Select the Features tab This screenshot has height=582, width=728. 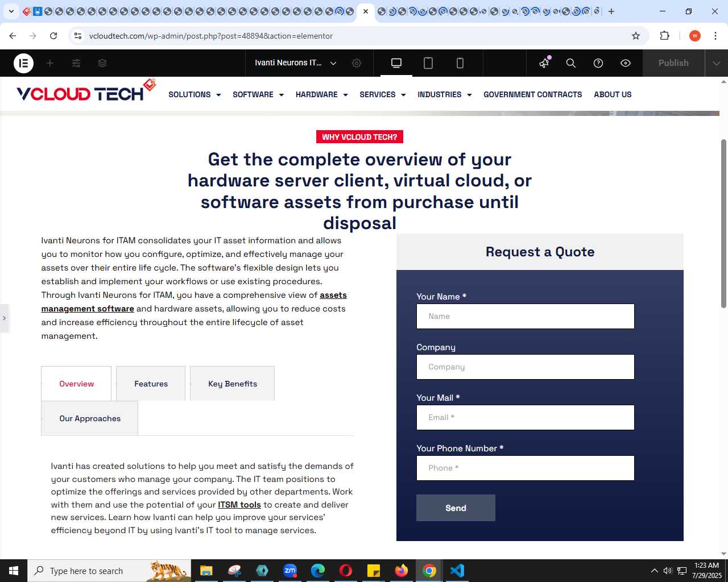(x=151, y=384)
